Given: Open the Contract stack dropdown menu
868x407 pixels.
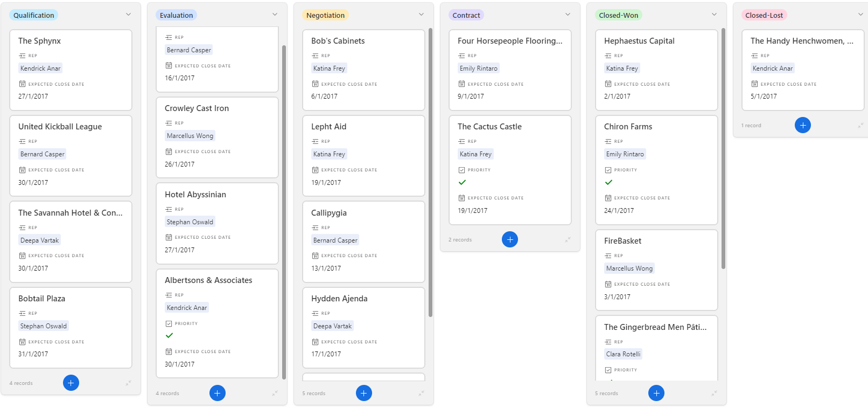Looking at the screenshot, I should [568, 15].
